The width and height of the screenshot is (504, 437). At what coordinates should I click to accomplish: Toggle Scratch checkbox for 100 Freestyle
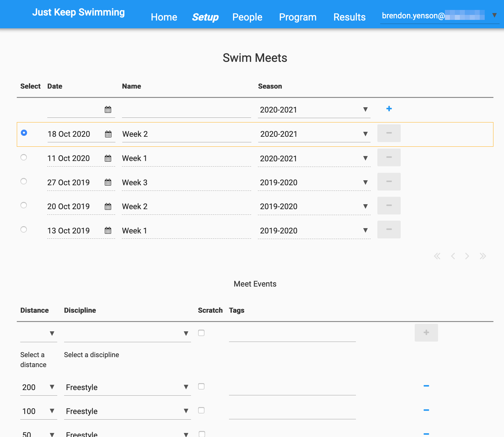coord(201,410)
